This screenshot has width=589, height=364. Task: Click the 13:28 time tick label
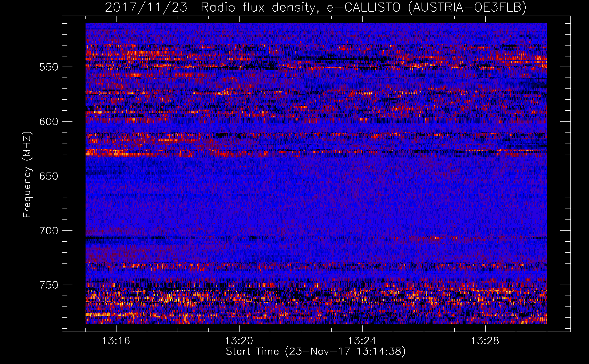point(485,341)
